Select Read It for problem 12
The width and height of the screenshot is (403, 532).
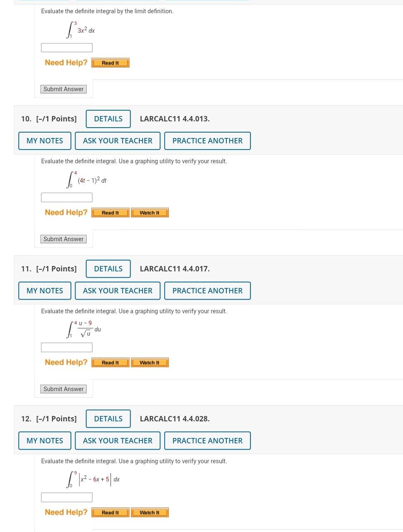pos(110,512)
